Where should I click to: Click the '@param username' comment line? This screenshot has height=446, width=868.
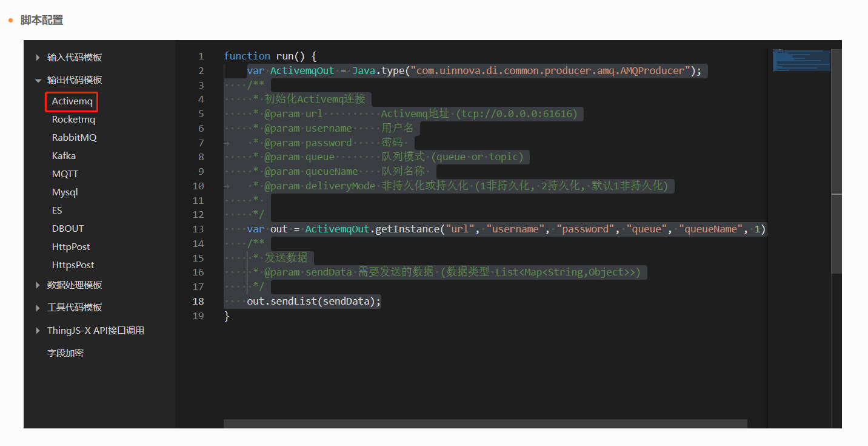coord(333,128)
